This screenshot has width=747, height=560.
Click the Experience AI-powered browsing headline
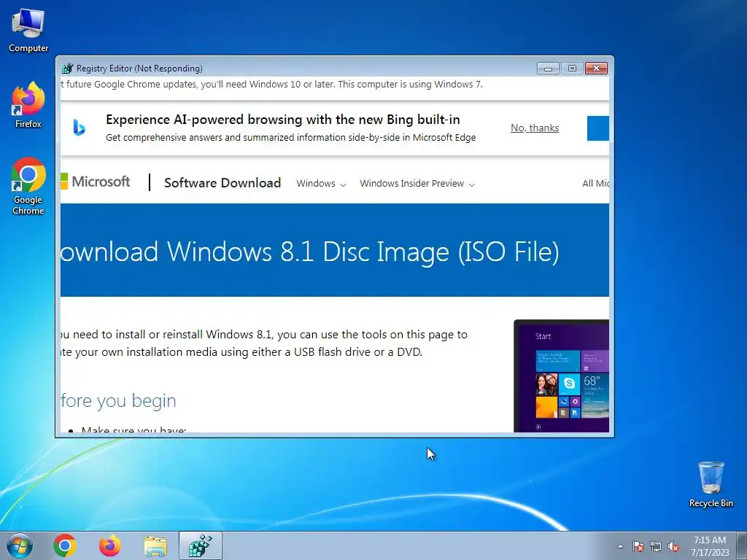click(x=283, y=120)
